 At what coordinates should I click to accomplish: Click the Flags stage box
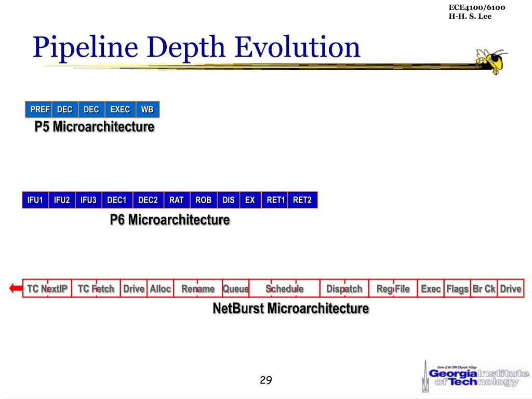pos(457,288)
